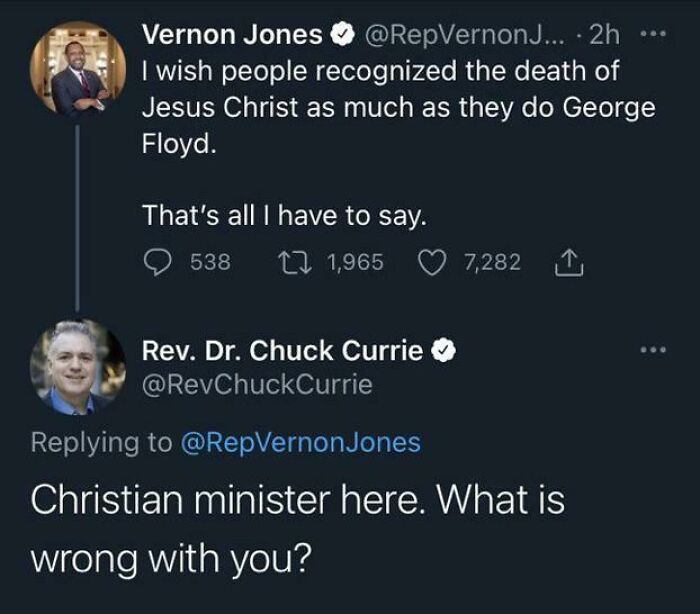Click the 1,965 retweets count

[355, 262]
